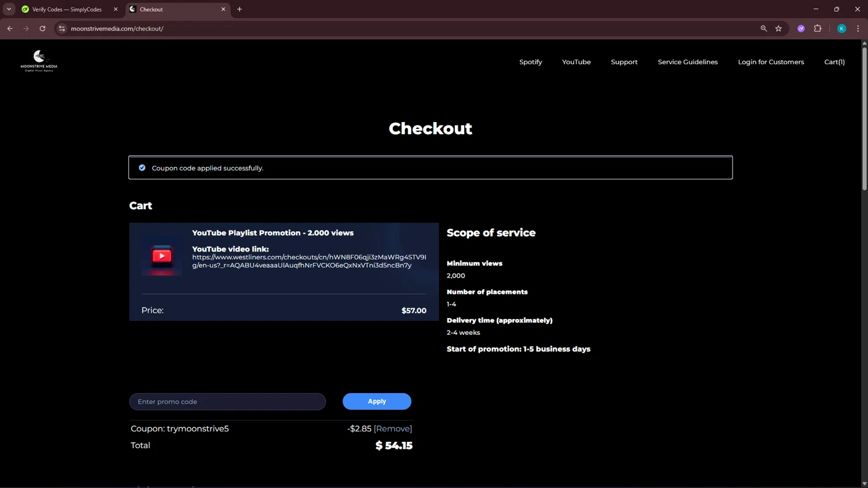Click the address bar URL
868x488 pixels.
[117, 28]
